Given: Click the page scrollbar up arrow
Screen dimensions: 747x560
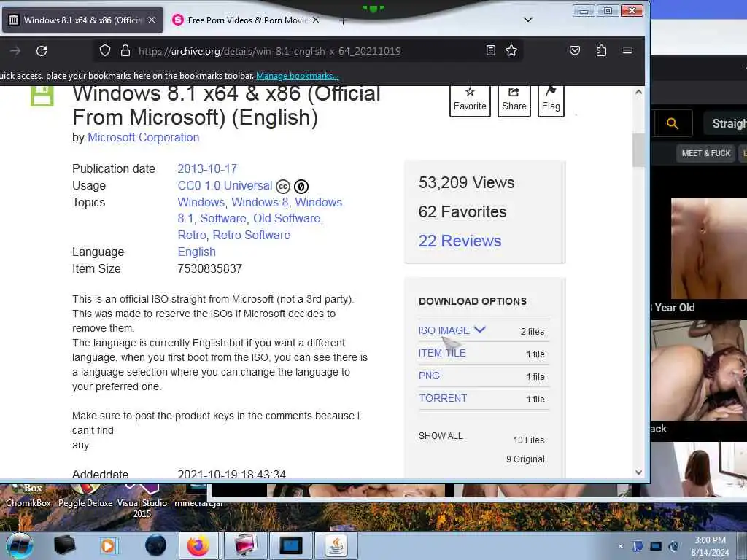Looking at the screenshot, I should click(638, 92).
